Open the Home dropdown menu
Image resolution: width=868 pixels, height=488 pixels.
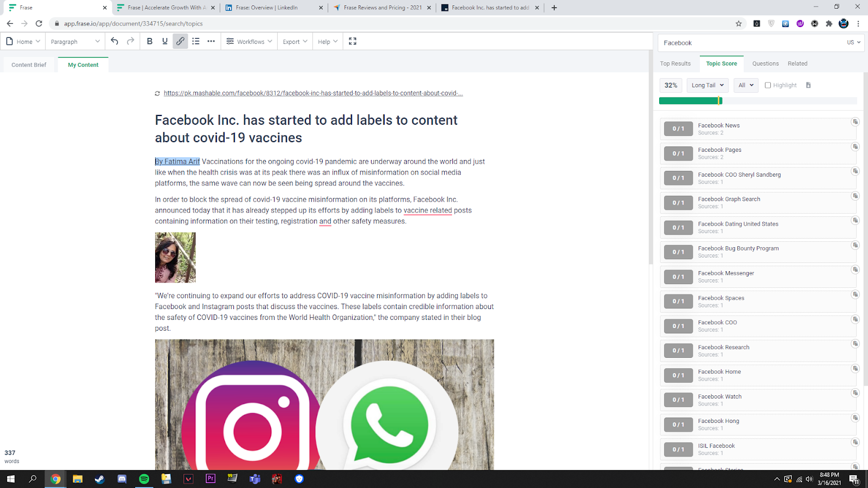[x=23, y=41]
